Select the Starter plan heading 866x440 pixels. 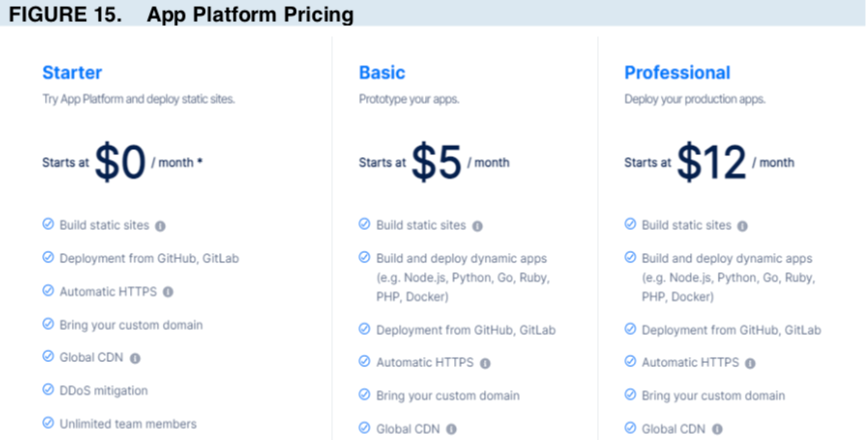(72, 73)
